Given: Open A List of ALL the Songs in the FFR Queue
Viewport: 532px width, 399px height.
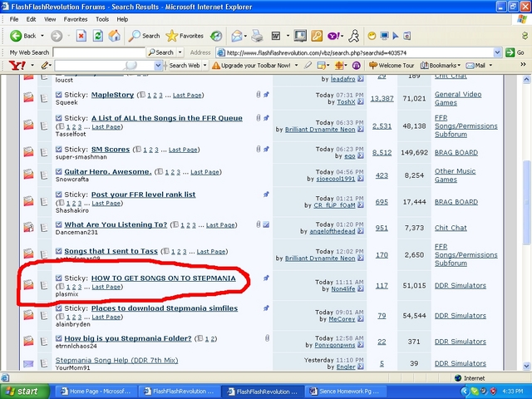Looking at the screenshot, I should pyautogui.click(x=167, y=118).
